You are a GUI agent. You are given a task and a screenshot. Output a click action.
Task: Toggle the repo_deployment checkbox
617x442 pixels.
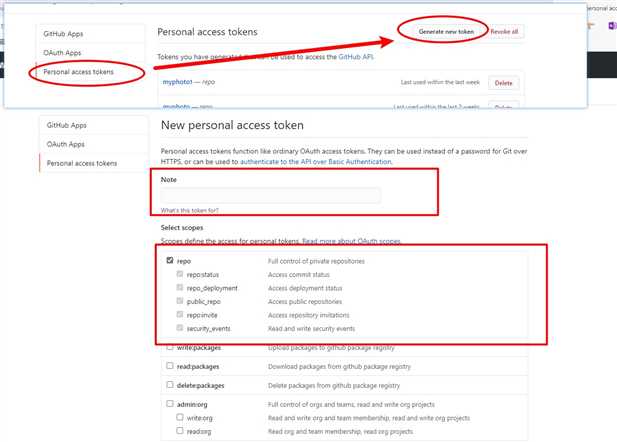click(x=180, y=287)
